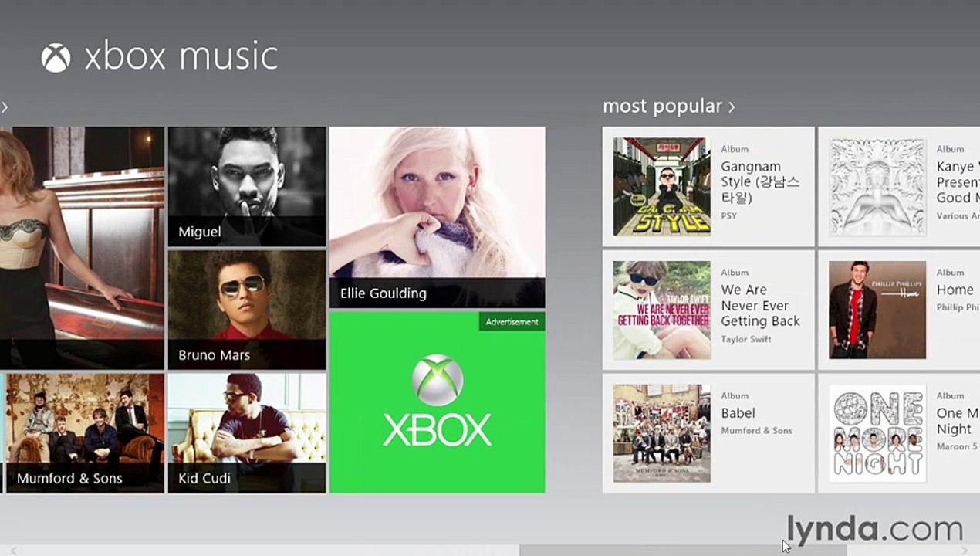Click the horizontal scrollbar thumb

coord(683,551)
